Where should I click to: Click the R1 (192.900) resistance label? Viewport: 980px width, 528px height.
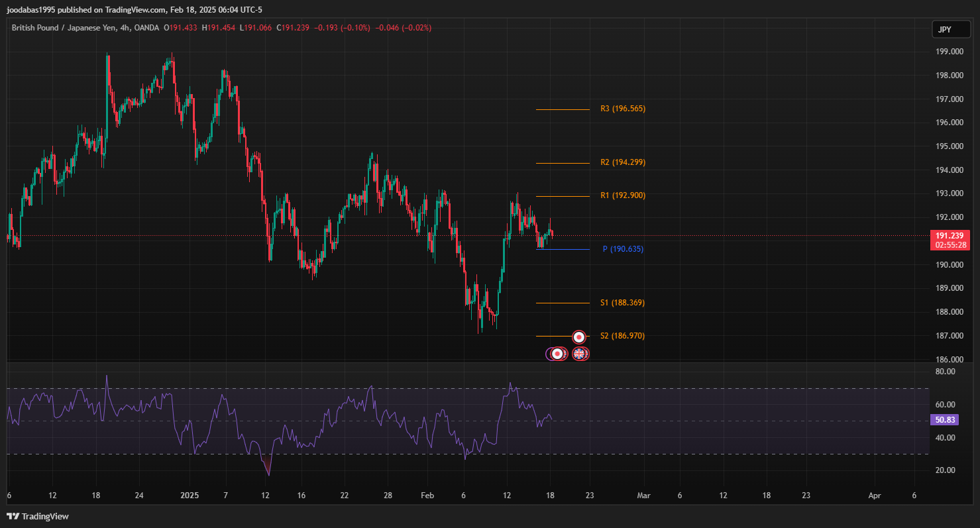(x=622, y=195)
